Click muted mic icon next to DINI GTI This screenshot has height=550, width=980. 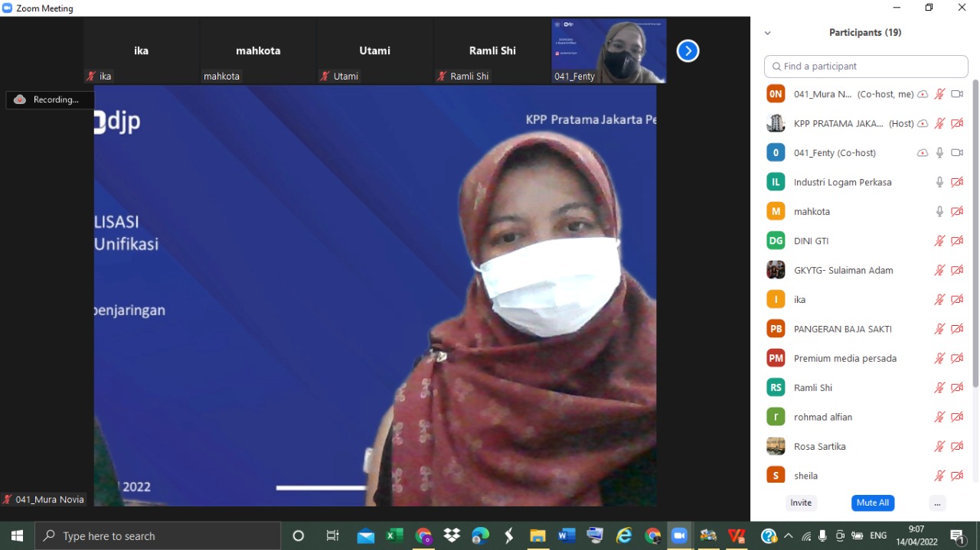(939, 241)
